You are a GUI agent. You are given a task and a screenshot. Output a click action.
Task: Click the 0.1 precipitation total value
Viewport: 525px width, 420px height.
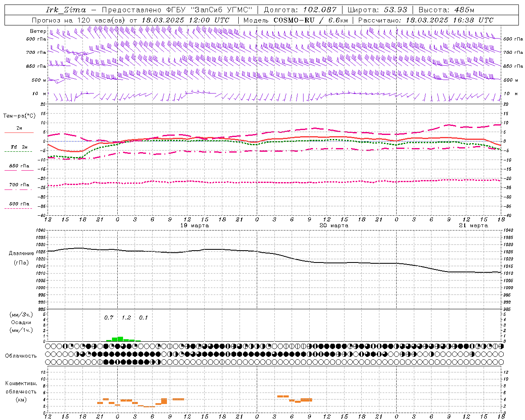144,318
